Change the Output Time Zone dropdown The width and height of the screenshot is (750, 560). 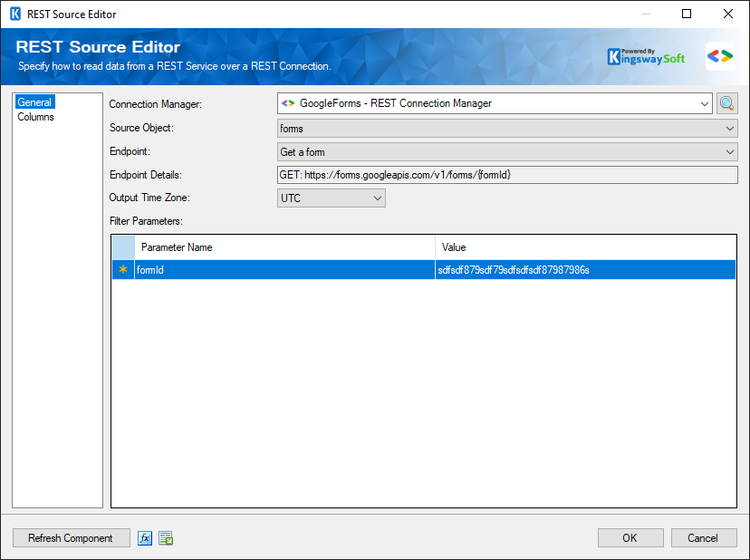coord(331,198)
